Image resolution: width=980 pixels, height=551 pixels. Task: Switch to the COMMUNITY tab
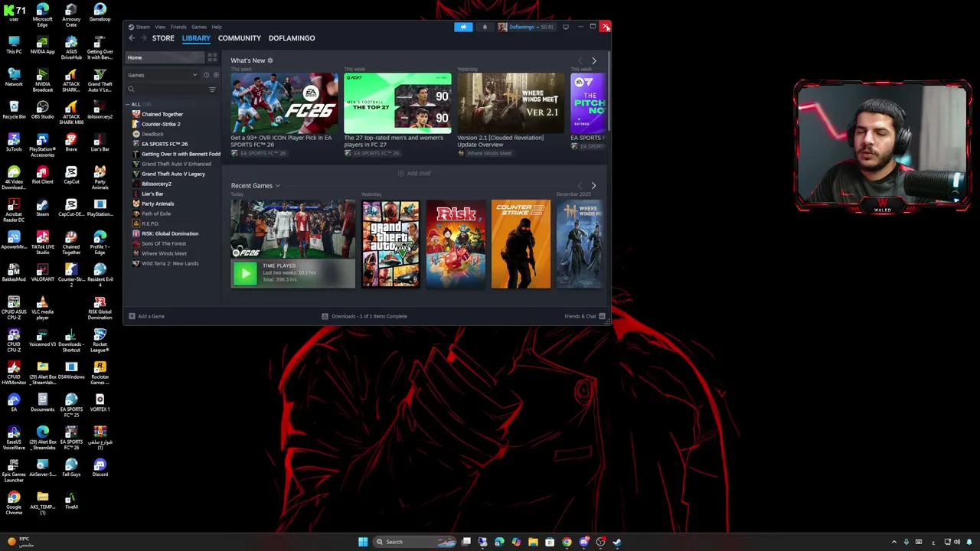pos(240,37)
